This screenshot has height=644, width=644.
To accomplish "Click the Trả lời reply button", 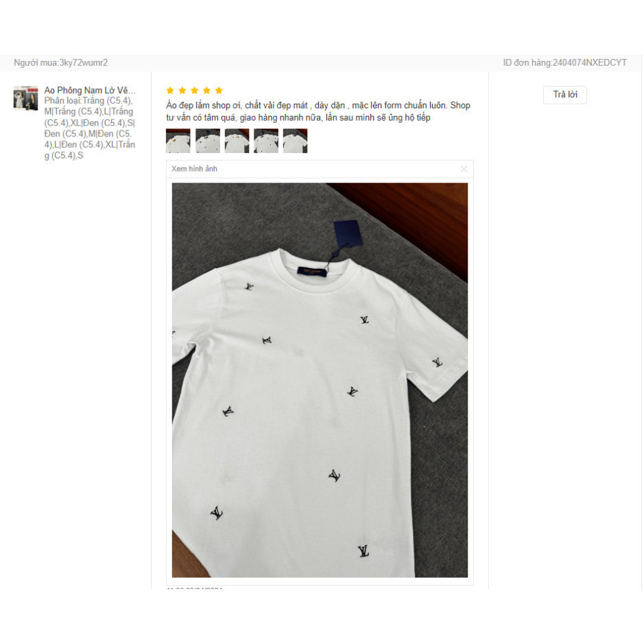I will 564,95.
